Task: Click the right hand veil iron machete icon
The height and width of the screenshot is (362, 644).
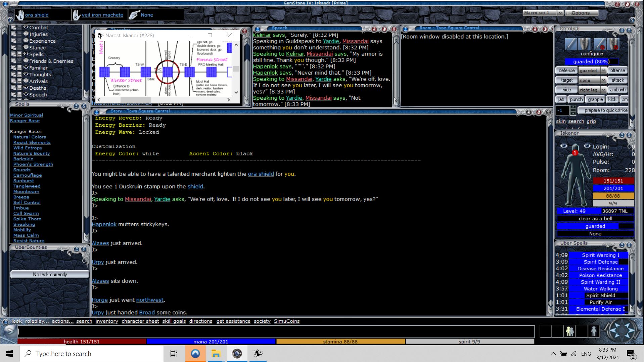Action: point(77,15)
